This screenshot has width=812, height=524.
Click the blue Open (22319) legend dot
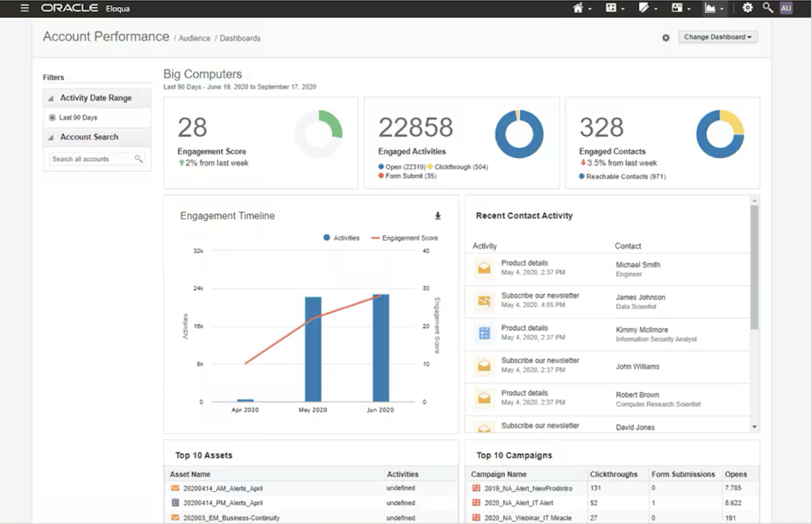coord(381,167)
